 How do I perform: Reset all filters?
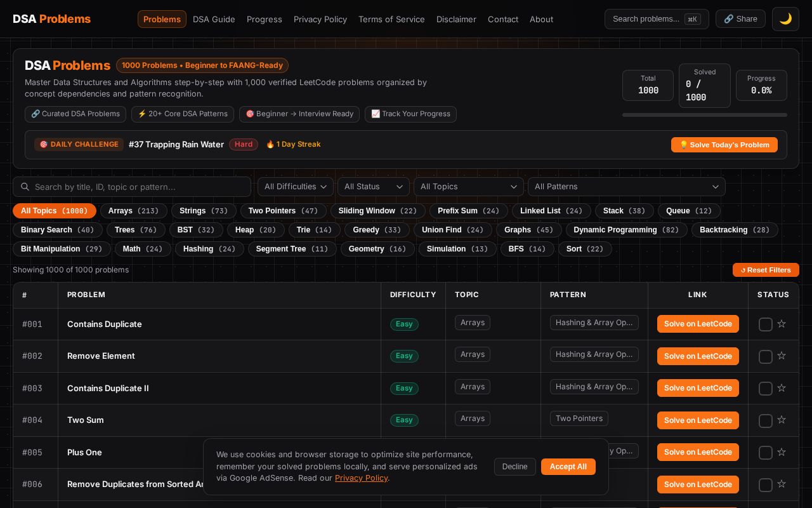766,270
